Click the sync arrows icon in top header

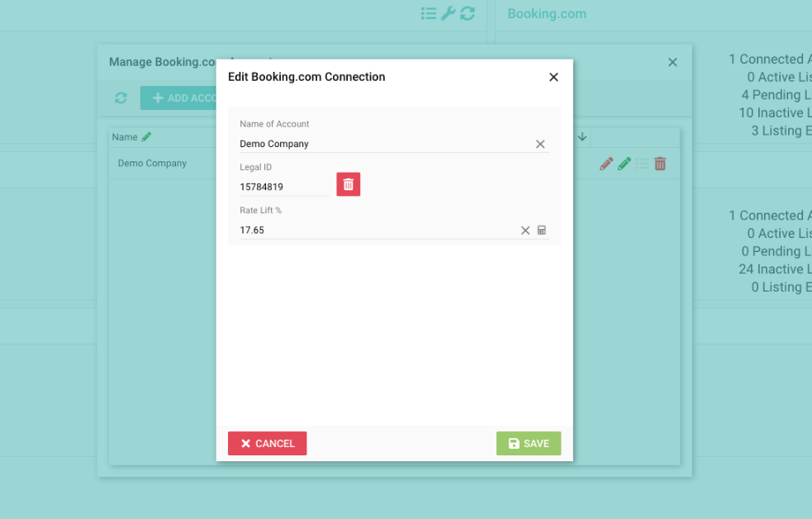pyautogui.click(x=468, y=13)
